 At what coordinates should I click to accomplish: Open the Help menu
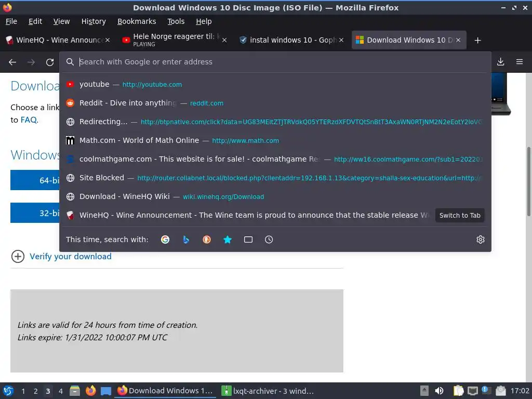click(x=204, y=21)
